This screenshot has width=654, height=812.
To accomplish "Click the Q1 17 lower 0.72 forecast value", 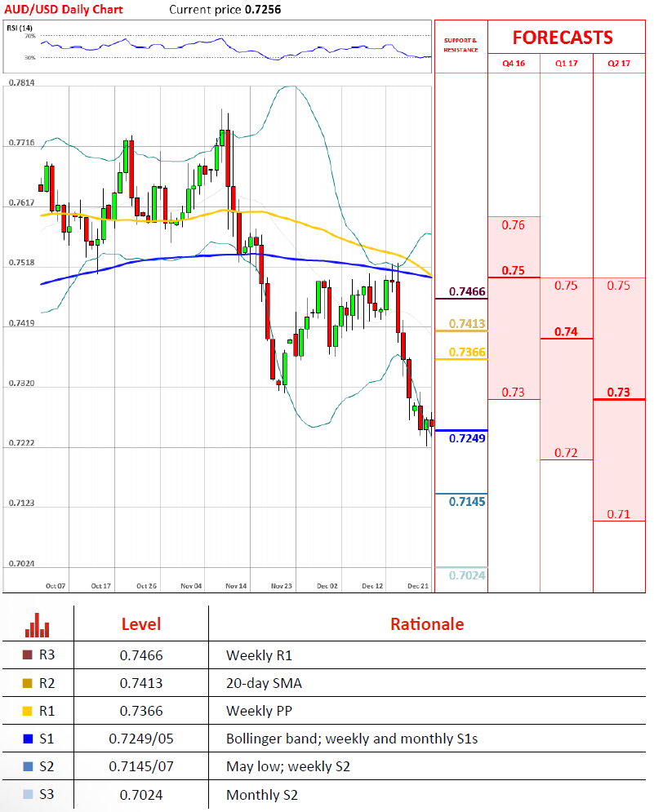I will pyautogui.click(x=566, y=453).
